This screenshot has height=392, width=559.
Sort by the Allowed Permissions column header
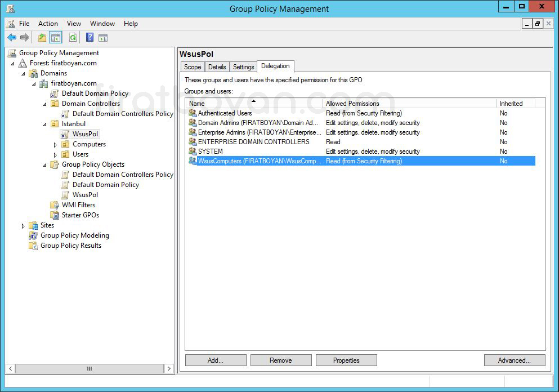410,104
